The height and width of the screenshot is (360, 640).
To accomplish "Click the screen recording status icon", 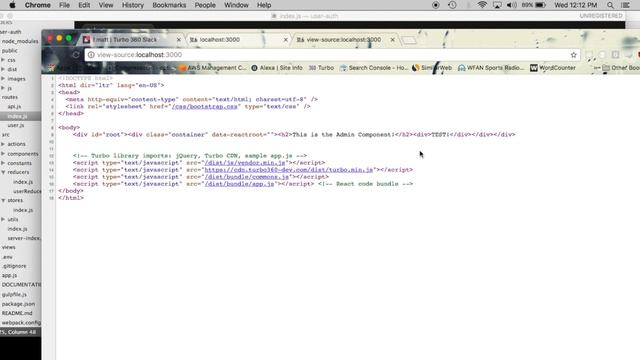I will point(436,5).
